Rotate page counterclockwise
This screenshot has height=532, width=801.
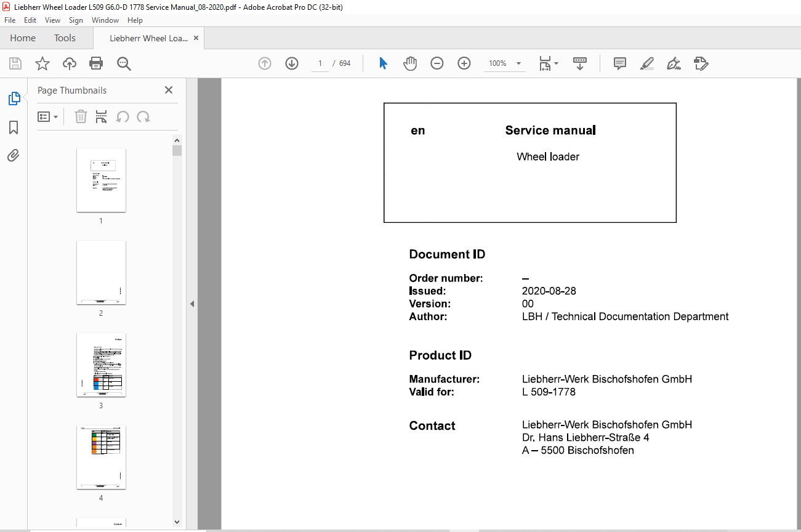123,116
